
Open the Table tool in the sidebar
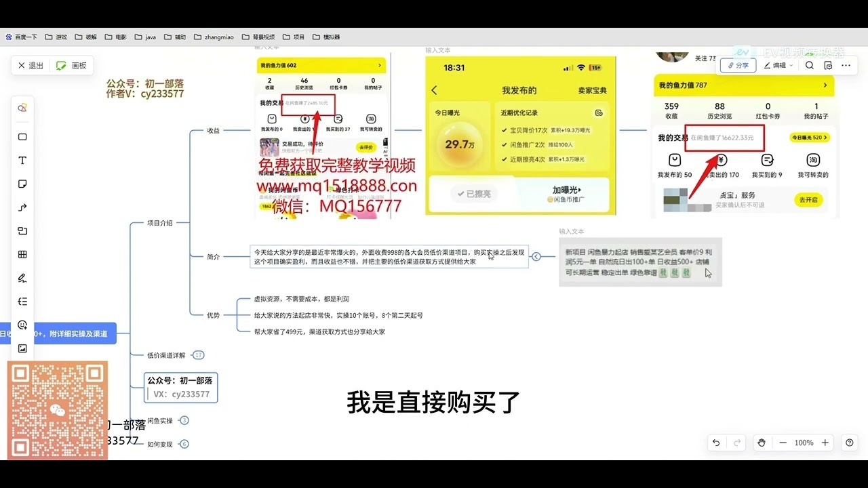pyautogui.click(x=22, y=253)
